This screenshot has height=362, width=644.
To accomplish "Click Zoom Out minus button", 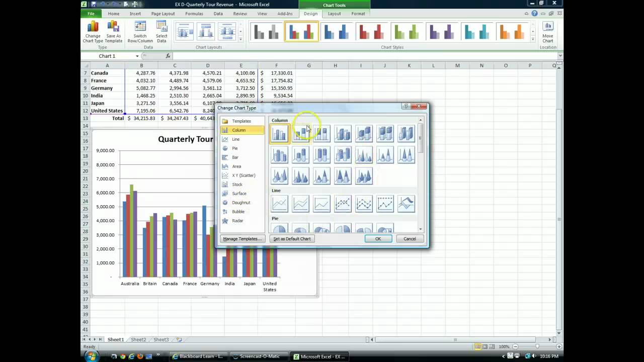I will point(515,346).
